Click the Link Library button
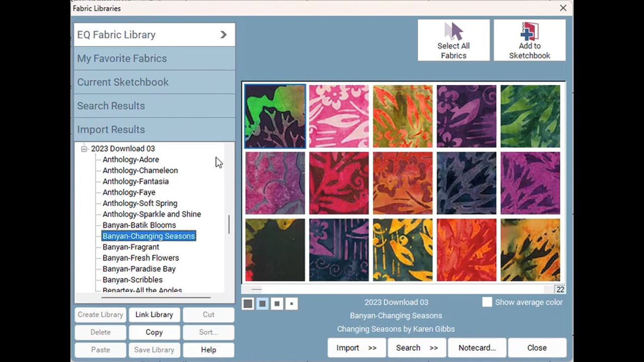This screenshot has width=644, height=362. (x=154, y=315)
